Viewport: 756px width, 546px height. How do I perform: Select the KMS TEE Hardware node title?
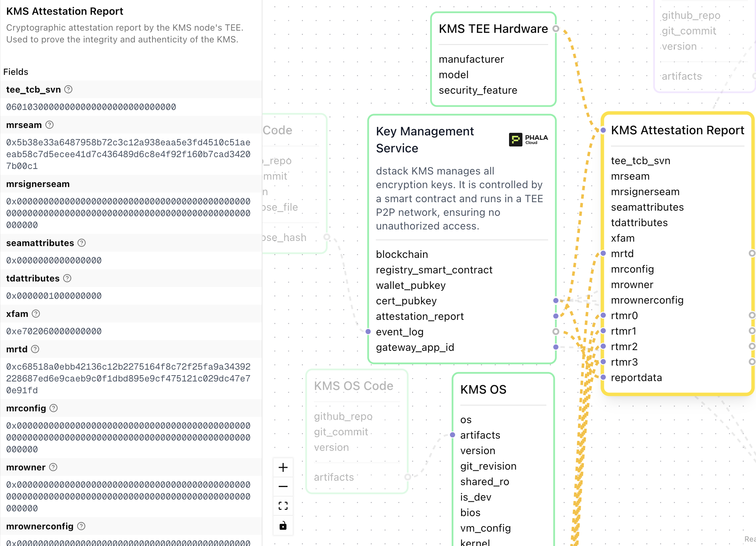[493, 29]
